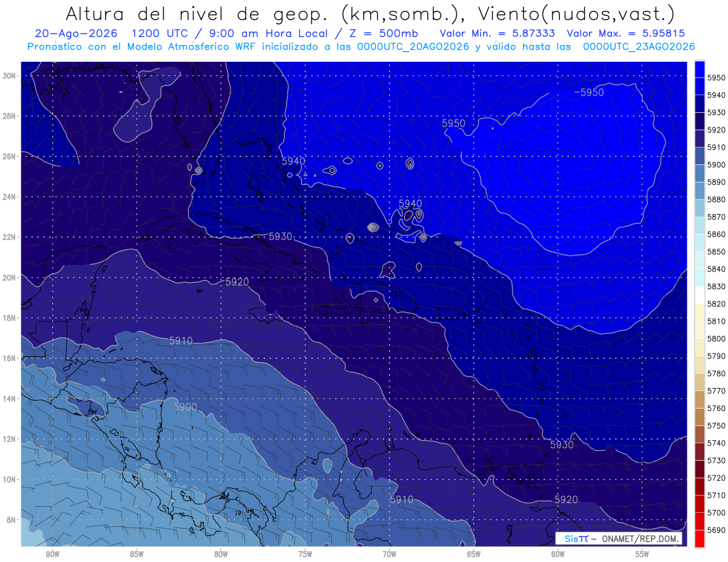
Task: Click the 12N latitude axis label
Action: (9, 439)
